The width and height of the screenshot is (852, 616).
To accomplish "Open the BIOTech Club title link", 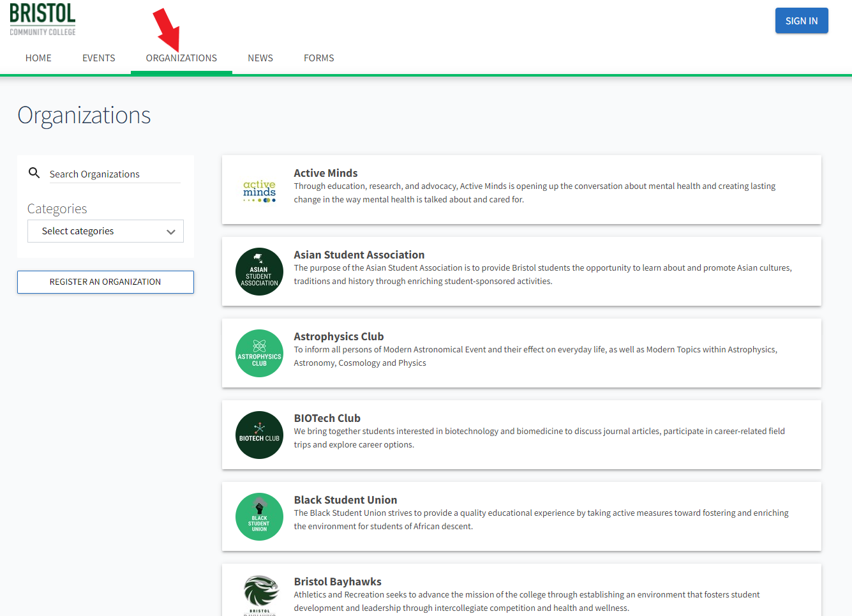I will pyautogui.click(x=327, y=418).
